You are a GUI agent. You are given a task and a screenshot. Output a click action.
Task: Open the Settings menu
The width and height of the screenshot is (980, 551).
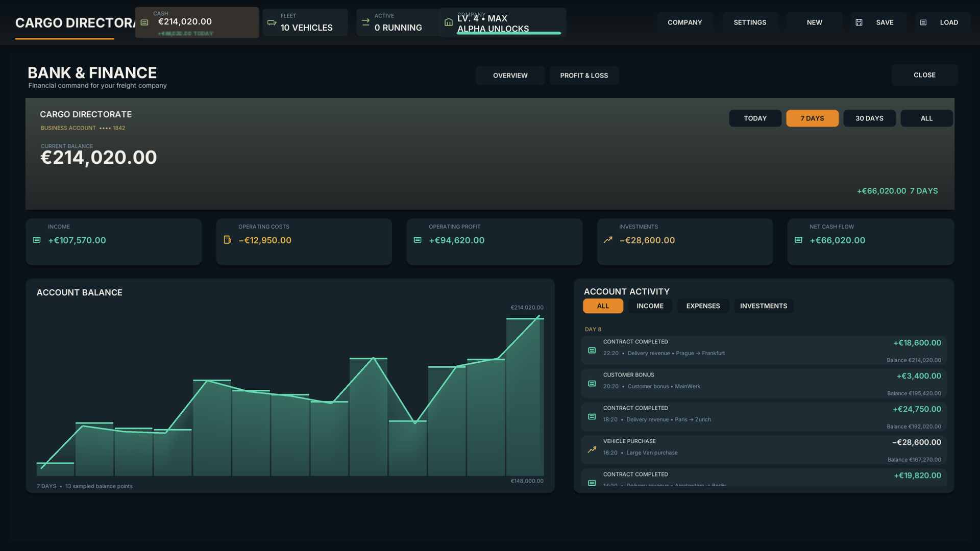(750, 22)
